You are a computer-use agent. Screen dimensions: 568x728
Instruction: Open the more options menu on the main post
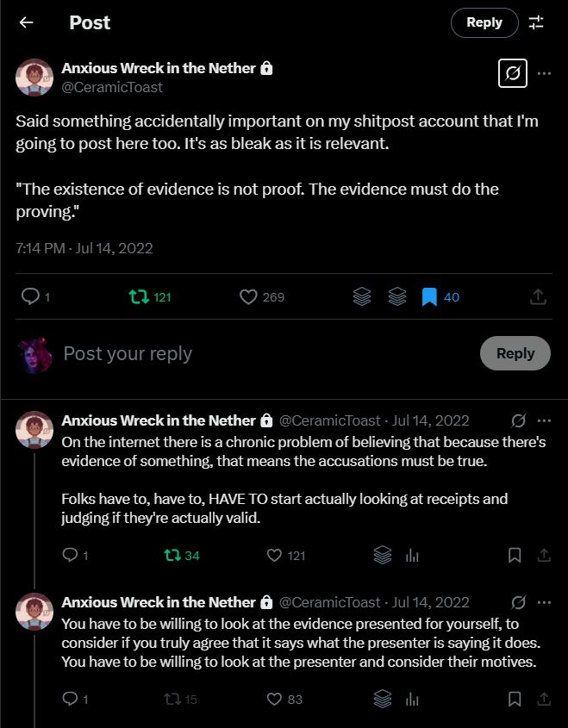544,73
